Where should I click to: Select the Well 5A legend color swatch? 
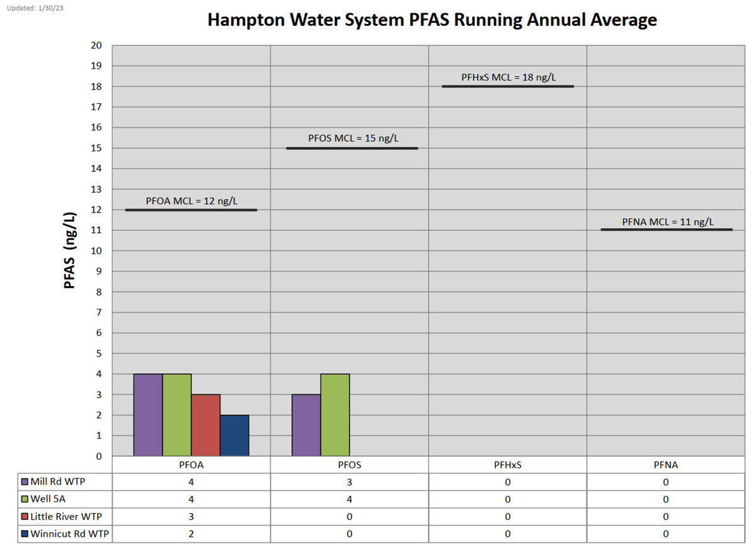(24, 499)
